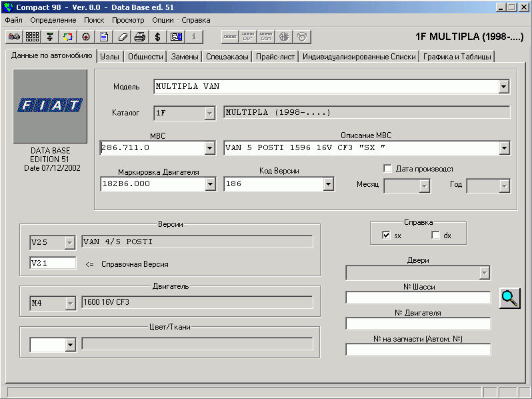Click the green-red part stack toolbar icon
532x399 pixels.
[50, 37]
